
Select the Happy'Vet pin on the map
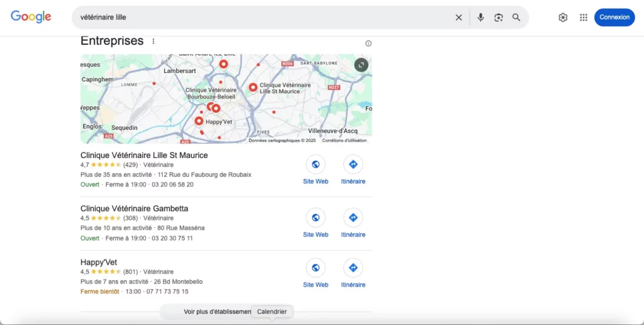(x=199, y=121)
